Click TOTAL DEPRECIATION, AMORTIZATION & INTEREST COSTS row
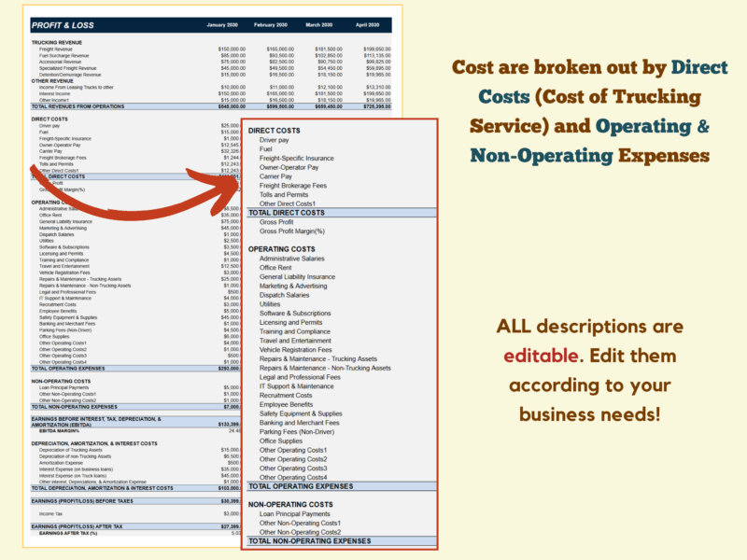Image resolution: width=747 pixels, height=560 pixels. (135, 488)
